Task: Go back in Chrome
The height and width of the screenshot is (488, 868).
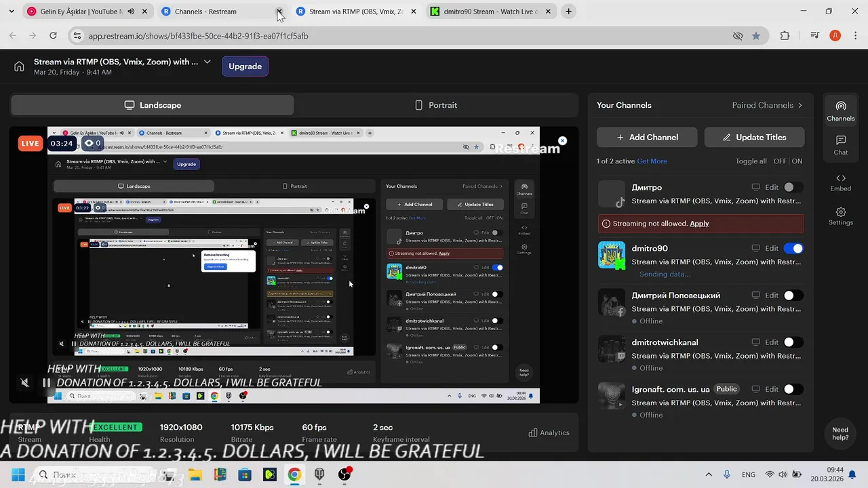Action: pyautogui.click(x=13, y=36)
